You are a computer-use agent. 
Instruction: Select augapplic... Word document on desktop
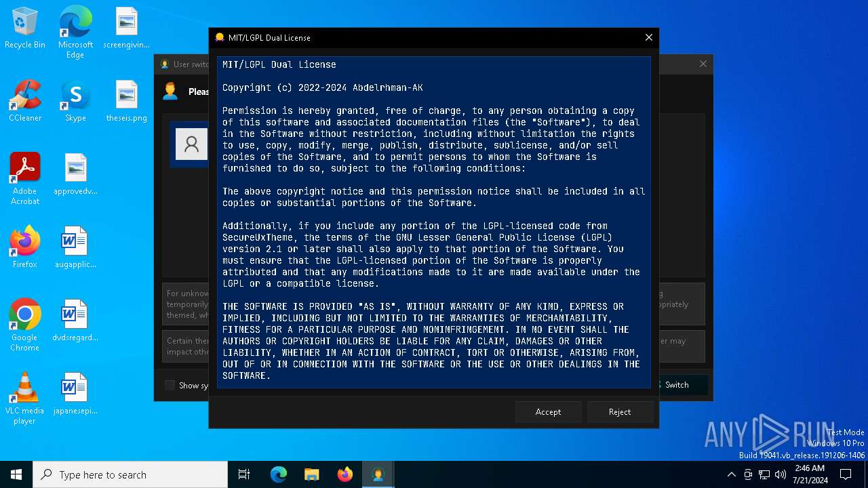(75, 248)
